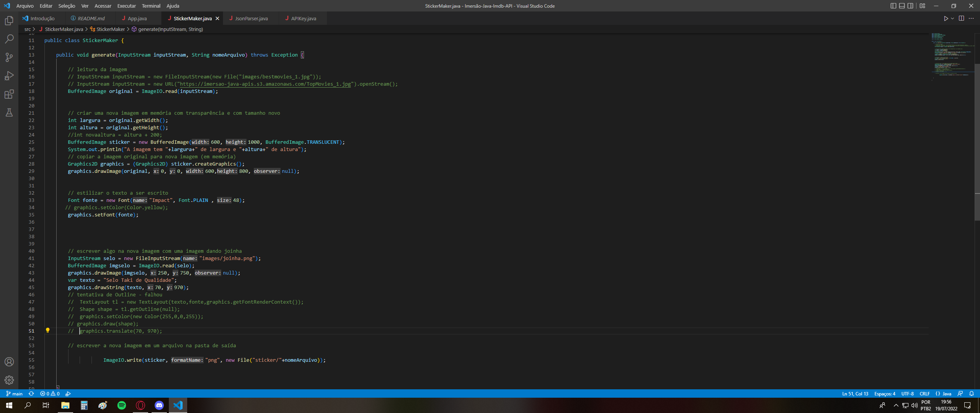Open Discord from the taskbar

tap(159, 405)
